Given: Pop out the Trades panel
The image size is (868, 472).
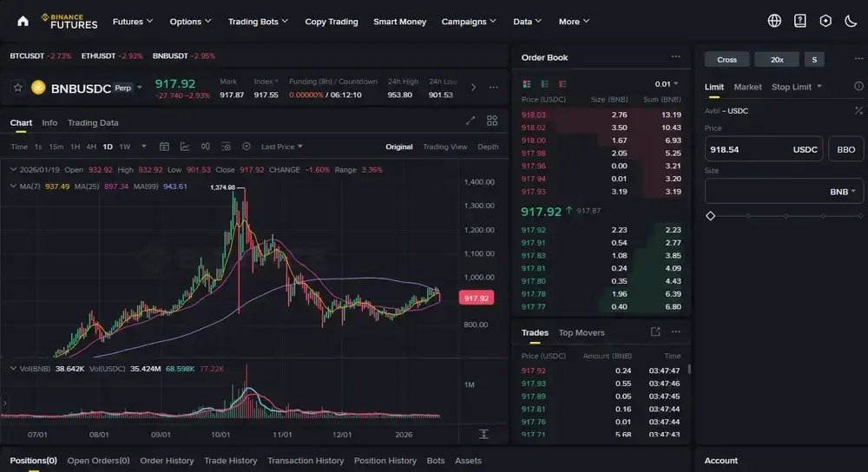Looking at the screenshot, I should click(x=655, y=332).
